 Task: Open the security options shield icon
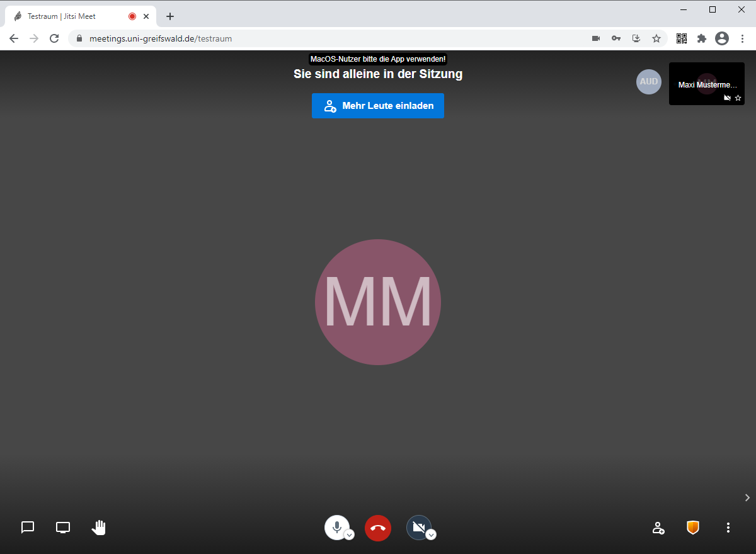tap(693, 528)
